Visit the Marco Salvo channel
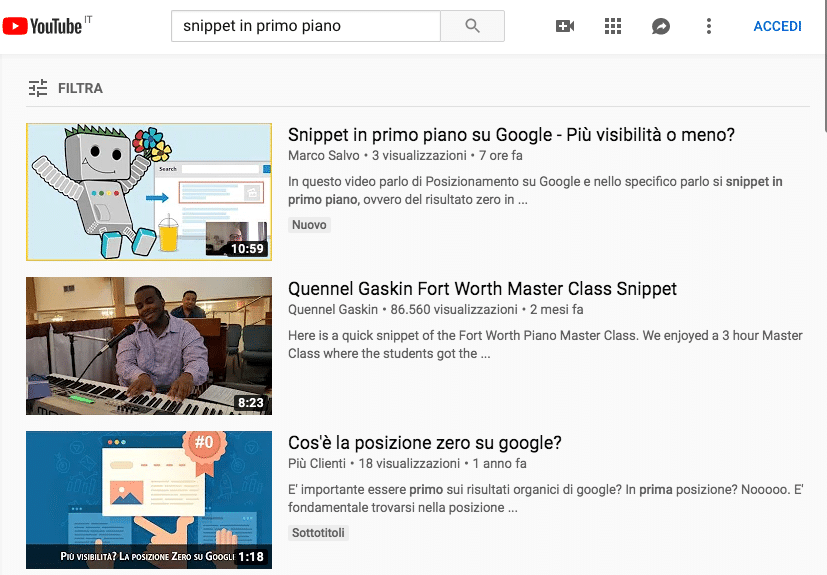The width and height of the screenshot is (827, 575). tap(323, 156)
